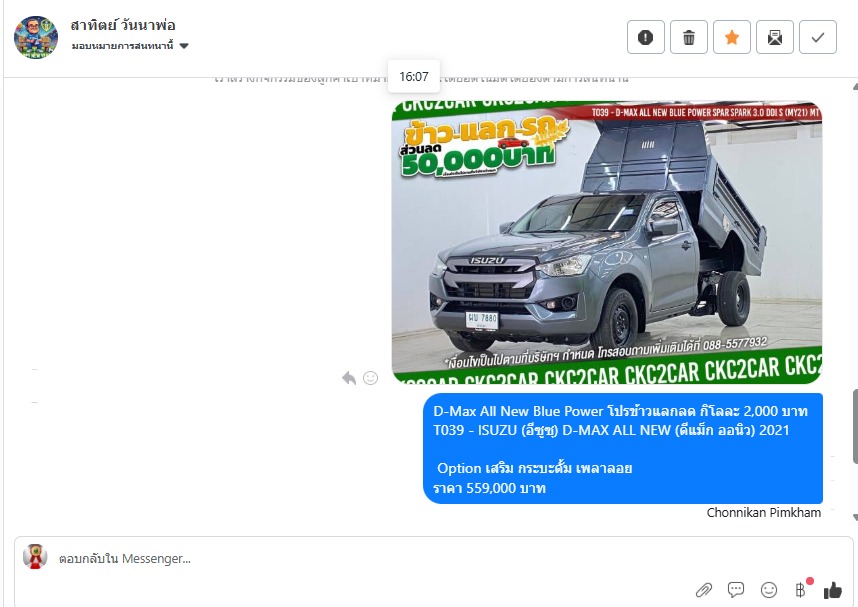Open saved replies speech bubble icon
Viewport: 858px width, 607px height.
(736, 590)
